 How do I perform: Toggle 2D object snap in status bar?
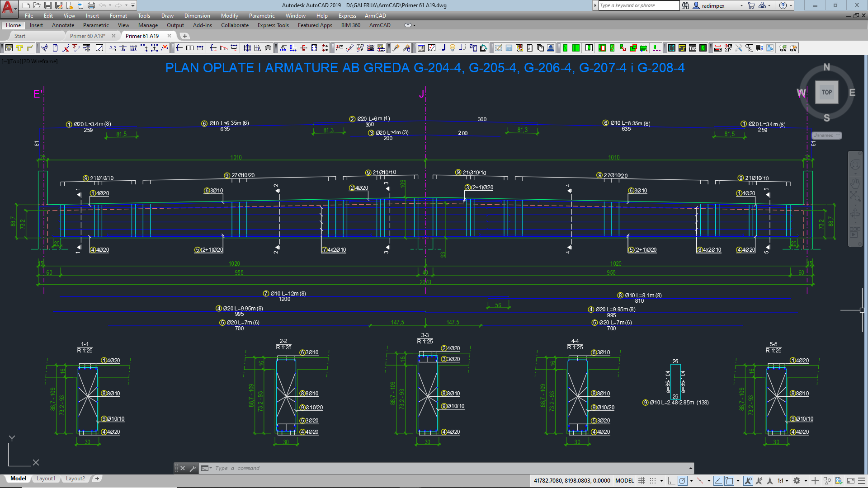point(729,481)
